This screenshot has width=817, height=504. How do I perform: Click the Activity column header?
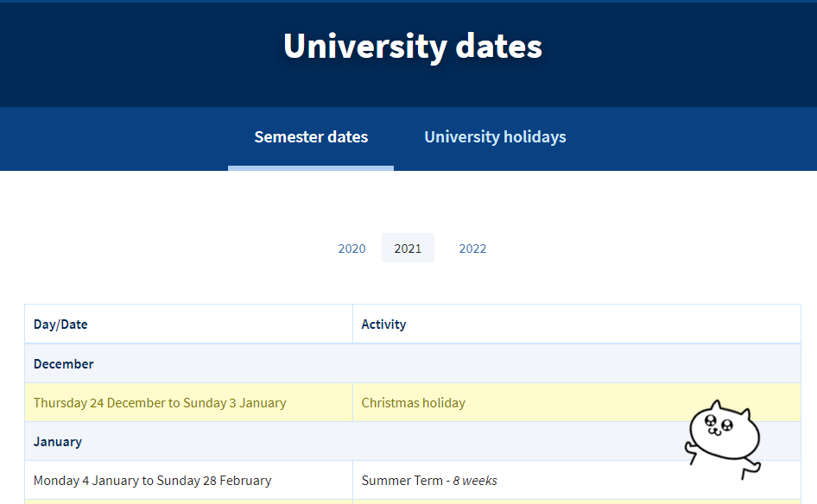(x=383, y=324)
